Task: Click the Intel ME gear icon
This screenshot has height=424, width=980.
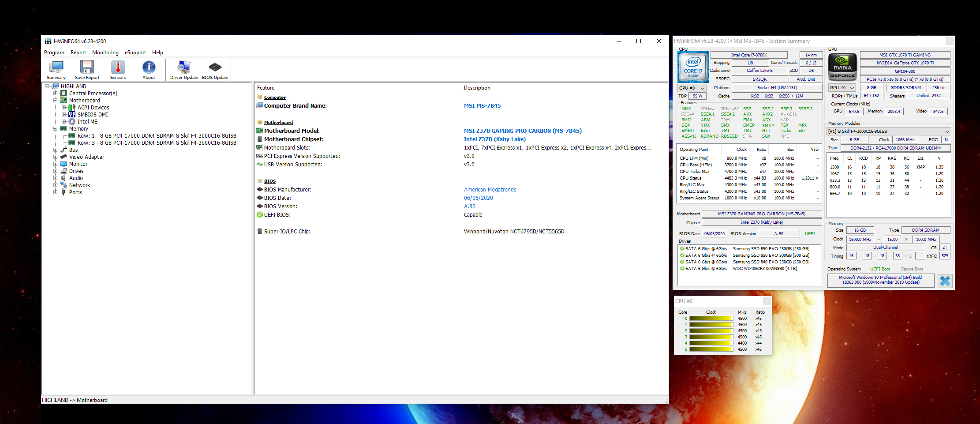Action: 72,121
